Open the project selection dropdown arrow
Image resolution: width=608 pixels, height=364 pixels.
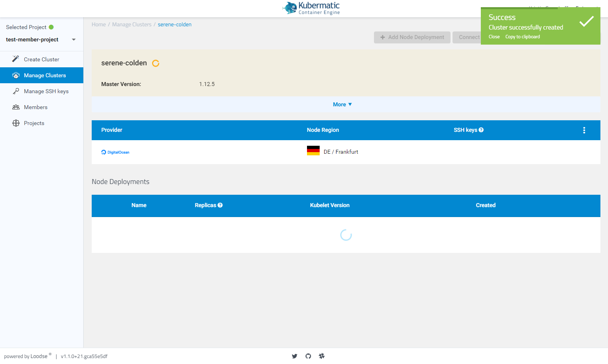click(73, 39)
